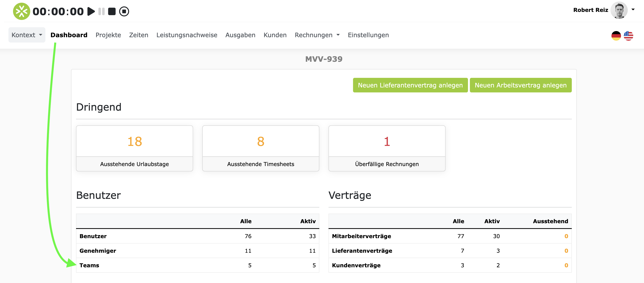644x283 pixels.
Task: Open the Zeiten menu item
Action: tap(138, 35)
